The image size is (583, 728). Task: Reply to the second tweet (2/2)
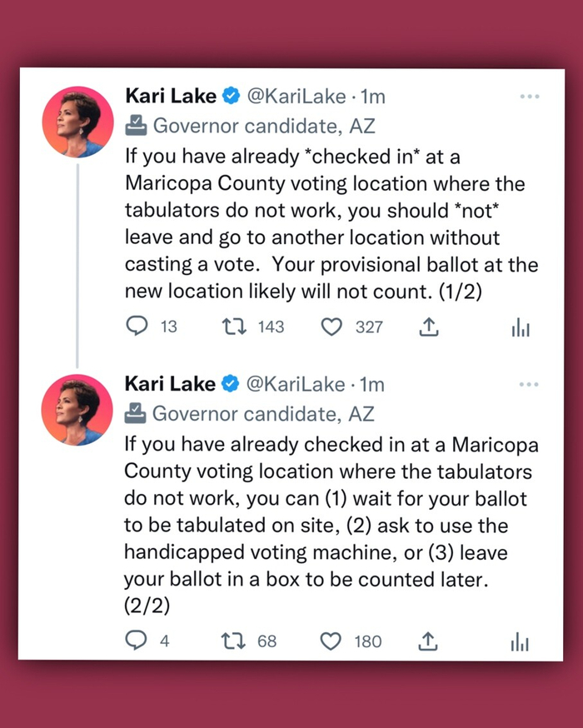[136, 641]
